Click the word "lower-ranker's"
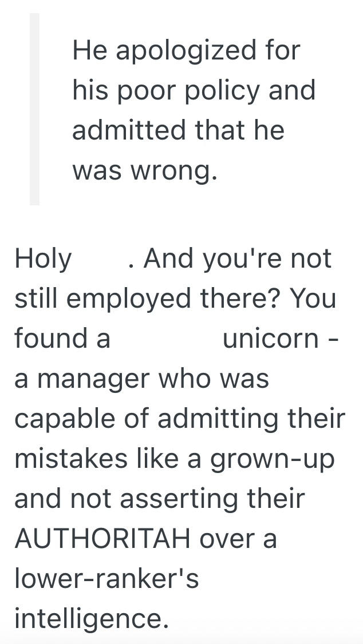The image size is (363, 644). tap(106, 578)
